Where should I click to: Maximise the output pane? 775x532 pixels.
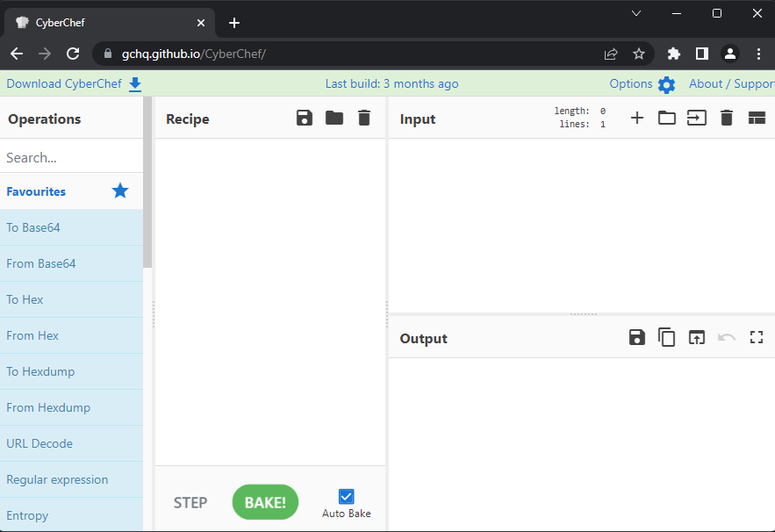(757, 338)
